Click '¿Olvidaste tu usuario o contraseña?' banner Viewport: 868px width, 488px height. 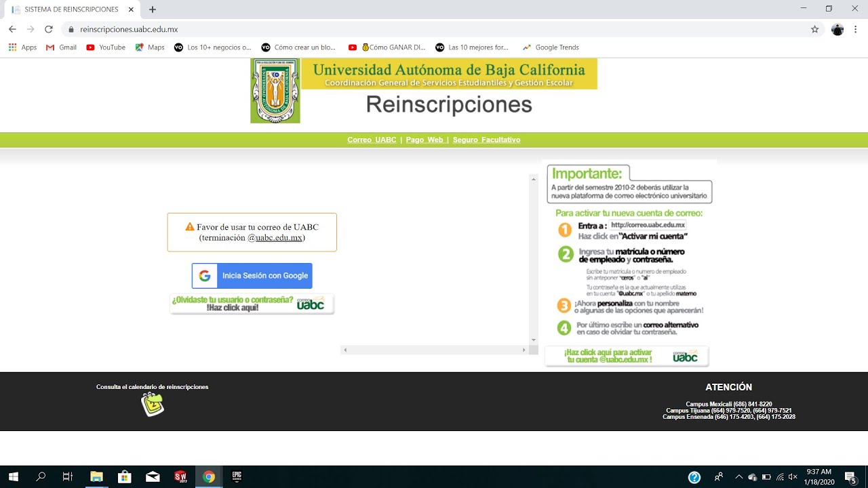click(x=252, y=303)
